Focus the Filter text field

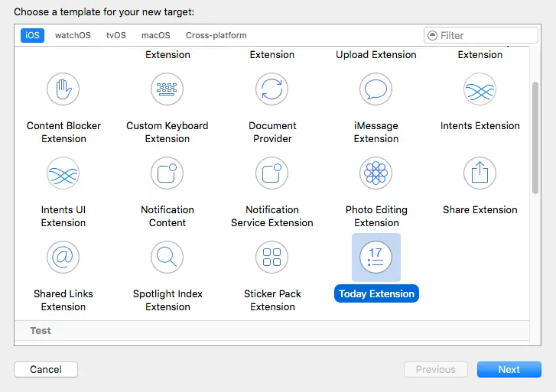[x=481, y=35]
